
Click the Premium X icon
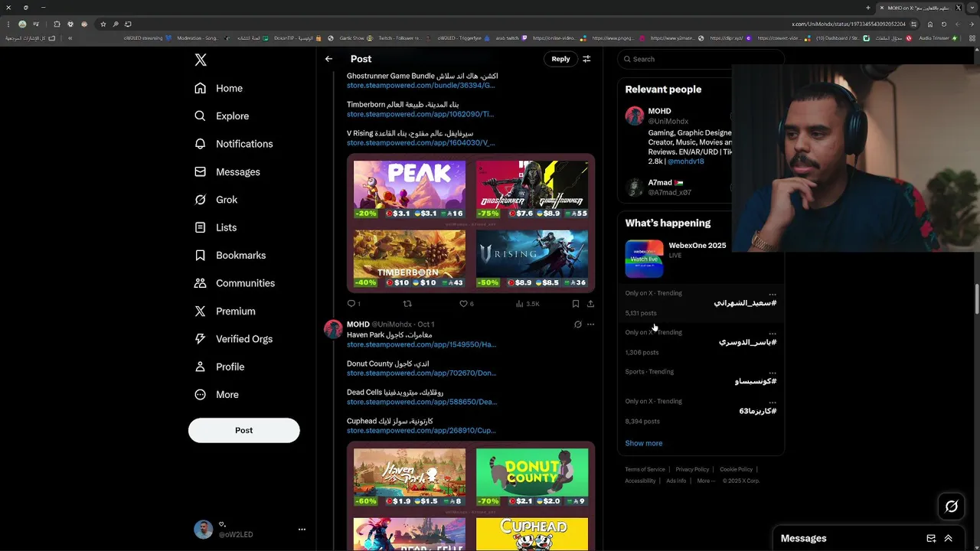(200, 311)
